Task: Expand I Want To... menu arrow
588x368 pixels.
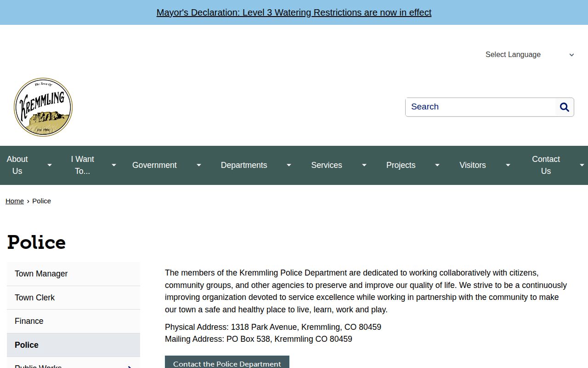Action: click(114, 165)
